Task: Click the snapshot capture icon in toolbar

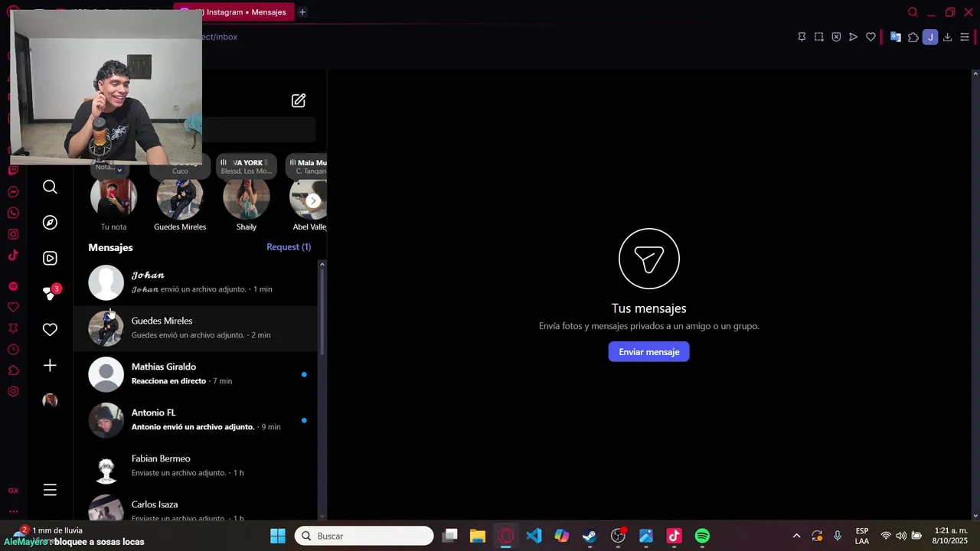Action: (818, 37)
